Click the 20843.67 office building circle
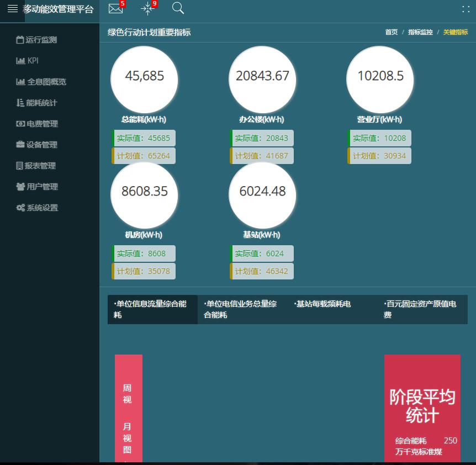This screenshot has height=465, width=476. pyautogui.click(x=262, y=79)
